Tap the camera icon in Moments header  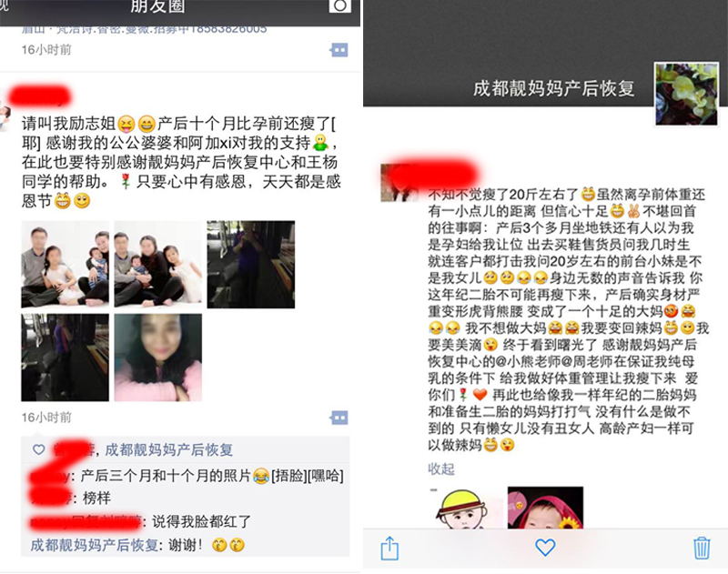click(x=339, y=5)
